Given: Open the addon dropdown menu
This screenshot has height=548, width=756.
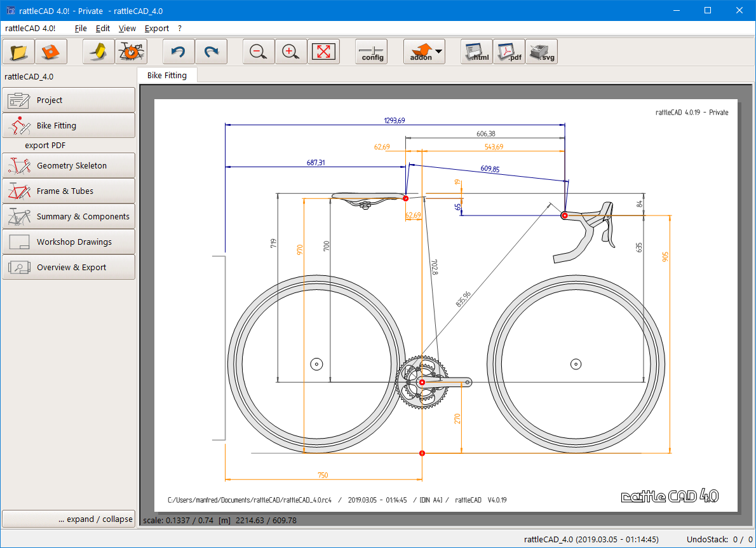Looking at the screenshot, I should tap(424, 51).
